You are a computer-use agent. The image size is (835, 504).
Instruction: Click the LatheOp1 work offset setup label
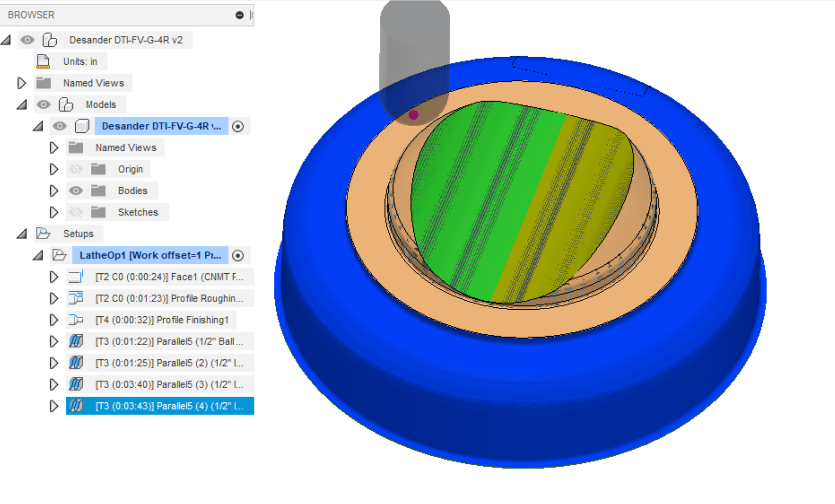[150, 255]
